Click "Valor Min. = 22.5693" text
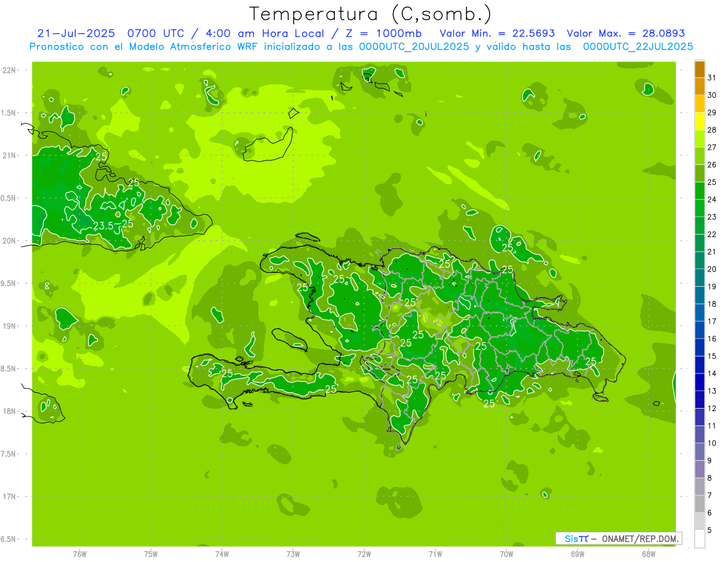728x562 pixels. [497, 33]
